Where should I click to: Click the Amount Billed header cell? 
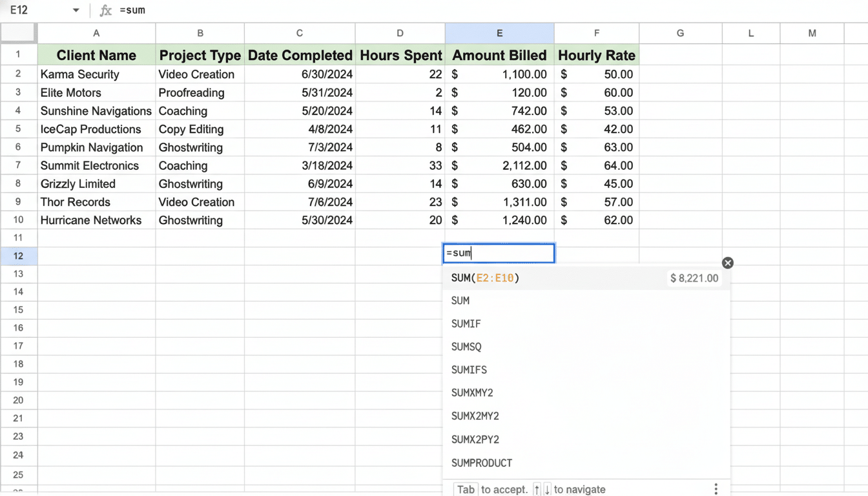[x=499, y=55]
